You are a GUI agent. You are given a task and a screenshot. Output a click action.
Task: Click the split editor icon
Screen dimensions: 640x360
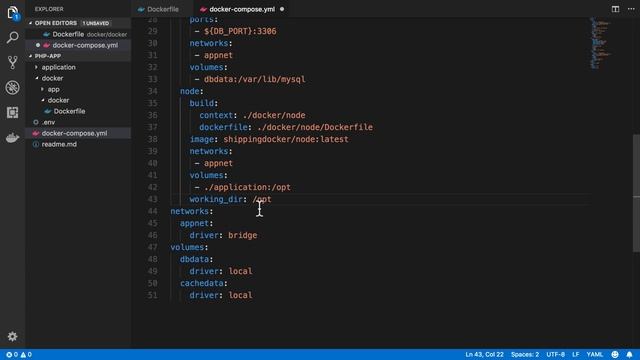(x=615, y=9)
